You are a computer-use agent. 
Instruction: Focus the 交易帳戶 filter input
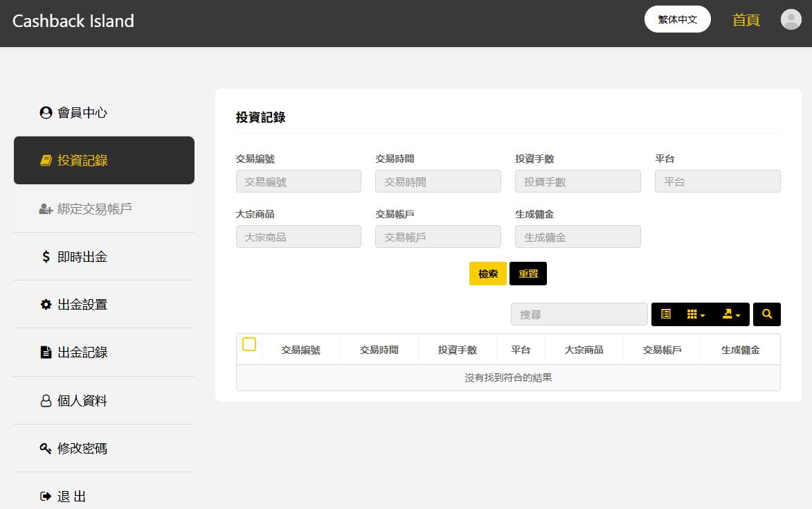(x=438, y=237)
